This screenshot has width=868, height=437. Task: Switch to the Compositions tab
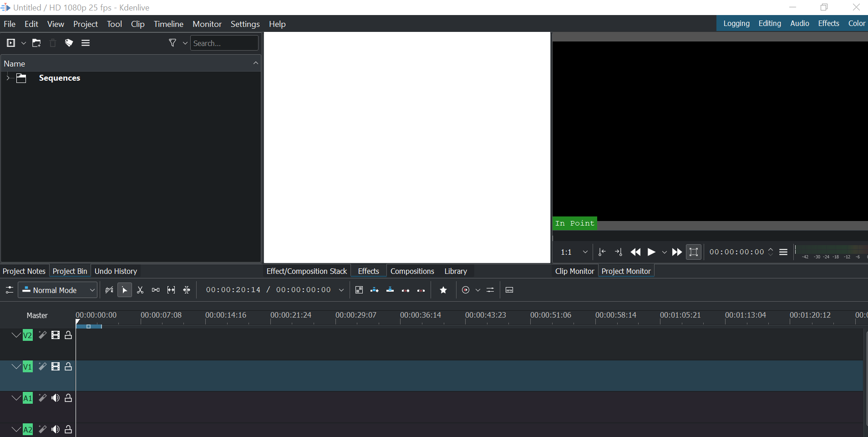(412, 271)
